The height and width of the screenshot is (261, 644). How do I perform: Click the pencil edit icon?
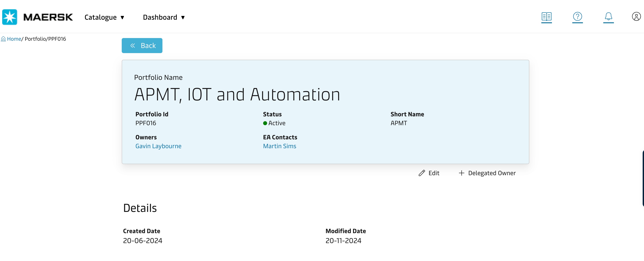pyautogui.click(x=422, y=173)
